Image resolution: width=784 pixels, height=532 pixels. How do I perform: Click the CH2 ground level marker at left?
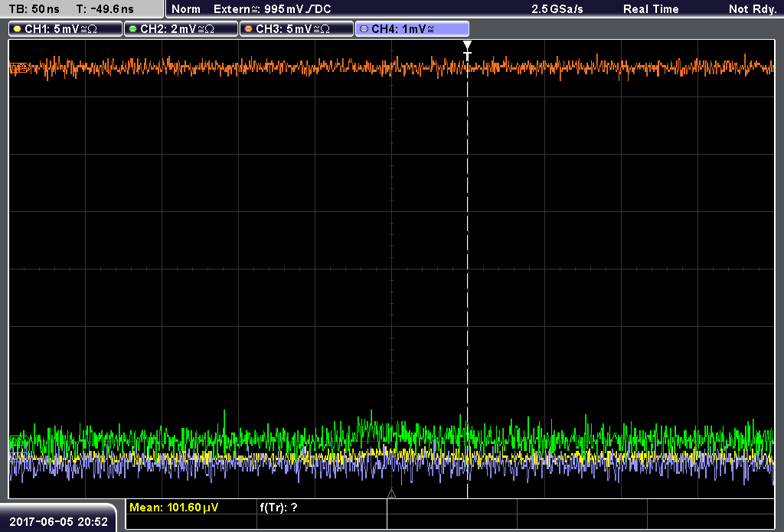pos(19,440)
